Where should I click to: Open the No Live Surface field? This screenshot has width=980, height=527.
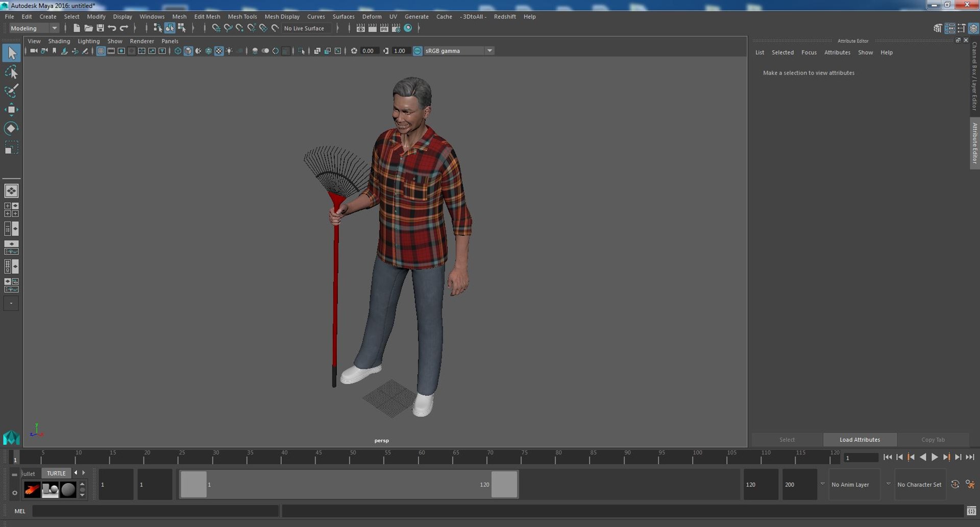(306, 28)
